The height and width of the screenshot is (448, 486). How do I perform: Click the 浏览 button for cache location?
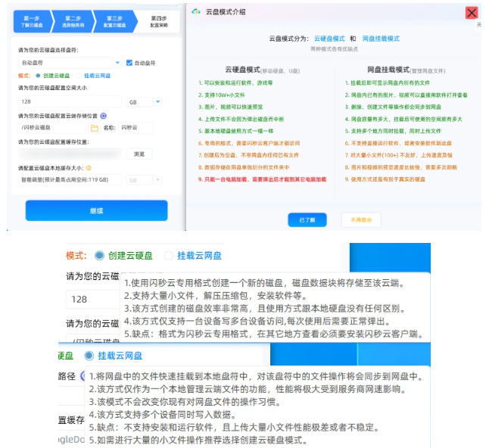[x=139, y=154]
